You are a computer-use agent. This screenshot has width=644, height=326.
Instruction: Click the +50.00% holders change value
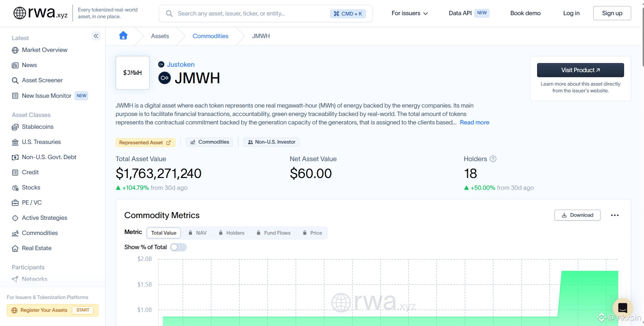(483, 188)
